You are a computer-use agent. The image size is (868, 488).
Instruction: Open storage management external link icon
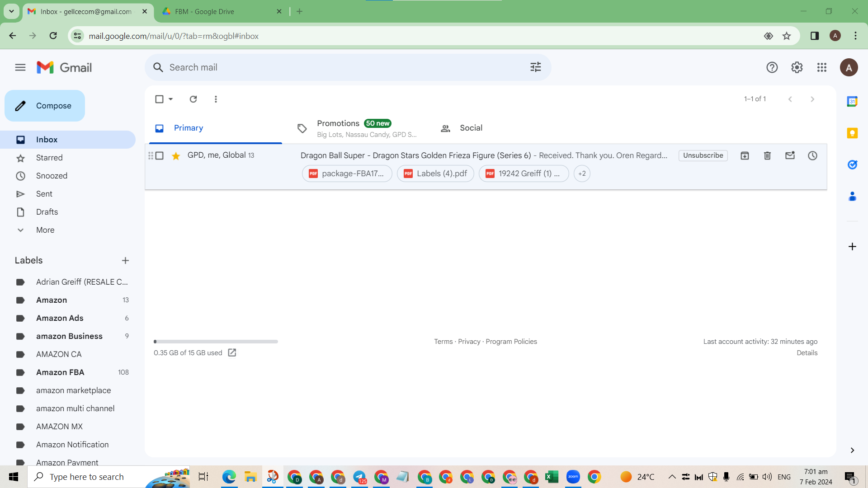pos(232,352)
